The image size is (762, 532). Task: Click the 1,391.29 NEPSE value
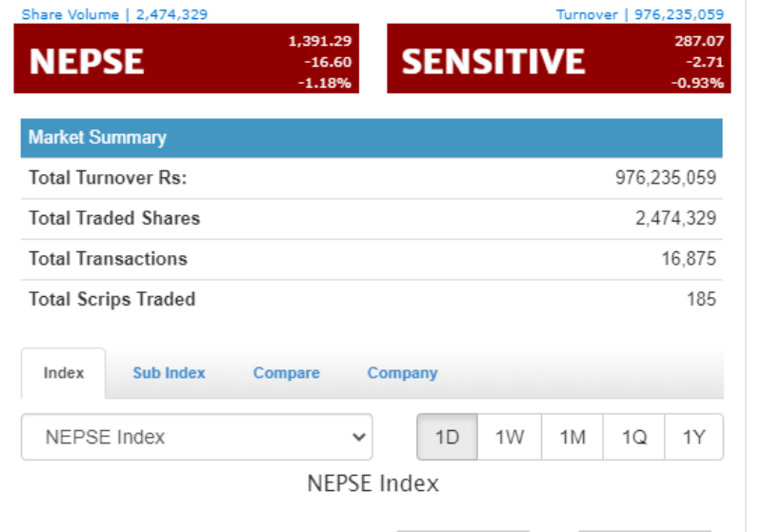(320, 41)
